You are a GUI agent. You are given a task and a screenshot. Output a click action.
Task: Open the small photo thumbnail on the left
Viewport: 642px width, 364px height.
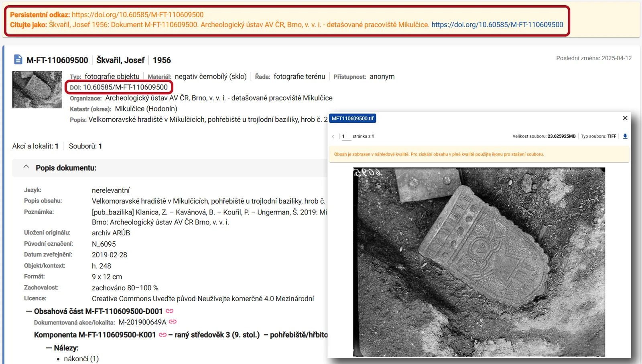[x=37, y=90]
